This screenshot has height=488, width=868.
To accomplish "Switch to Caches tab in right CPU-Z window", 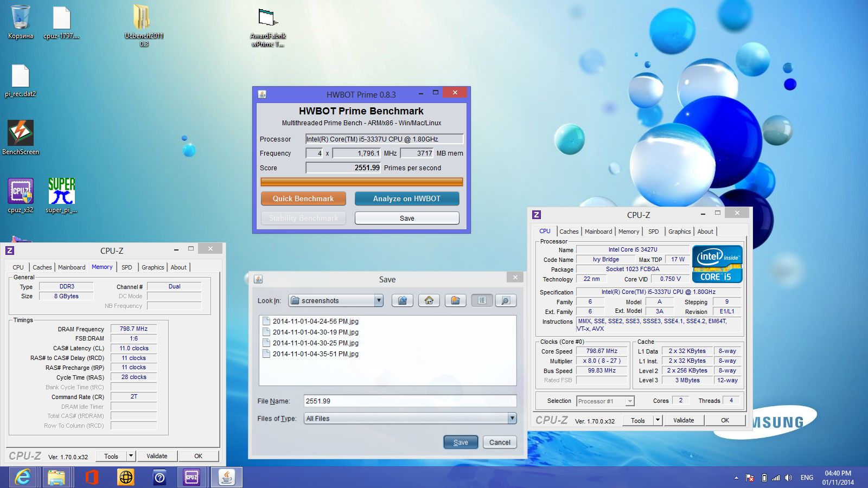I will pyautogui.click(x=569, y=232).
